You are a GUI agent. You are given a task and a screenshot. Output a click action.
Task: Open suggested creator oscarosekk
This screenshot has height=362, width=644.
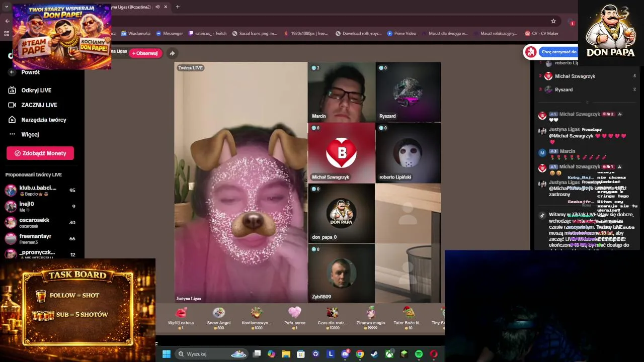(40, 222)
